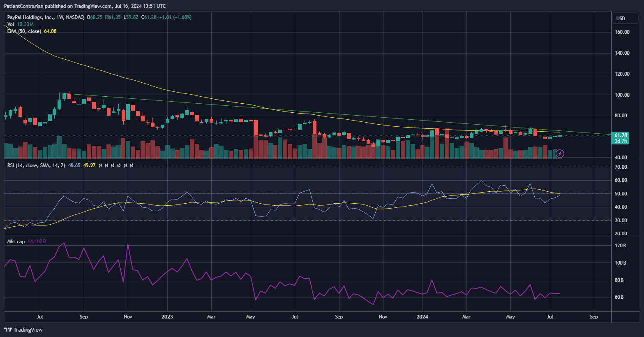Click the change value +1.01 (+1.68%)
The image size is (644, 337).
pos(175,17)
